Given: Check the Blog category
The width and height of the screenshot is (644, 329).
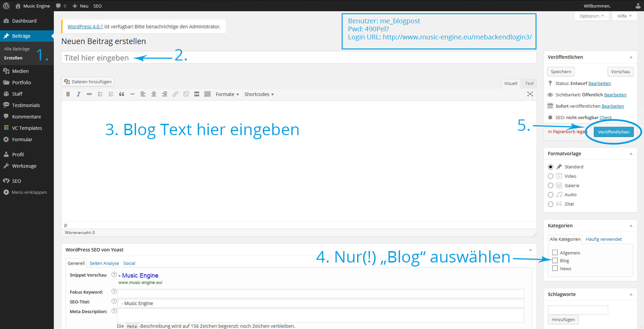Looking at the screenshot, I should click(x=555, y=261).
